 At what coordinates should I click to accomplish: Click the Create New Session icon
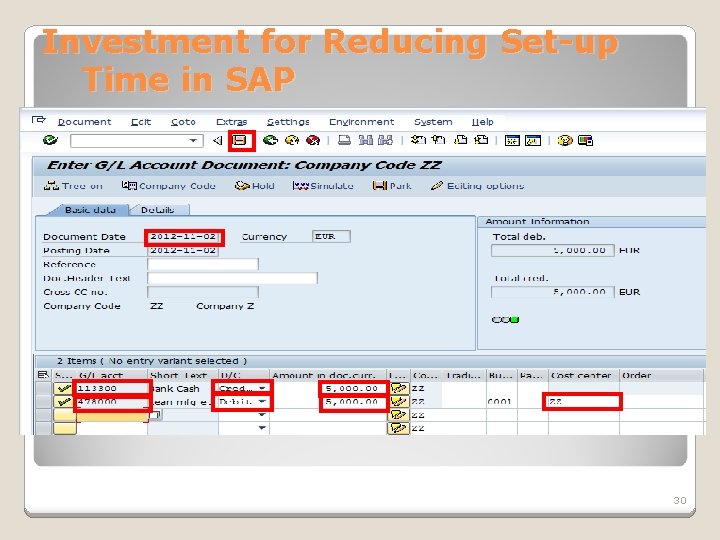[x=512, y=141]
